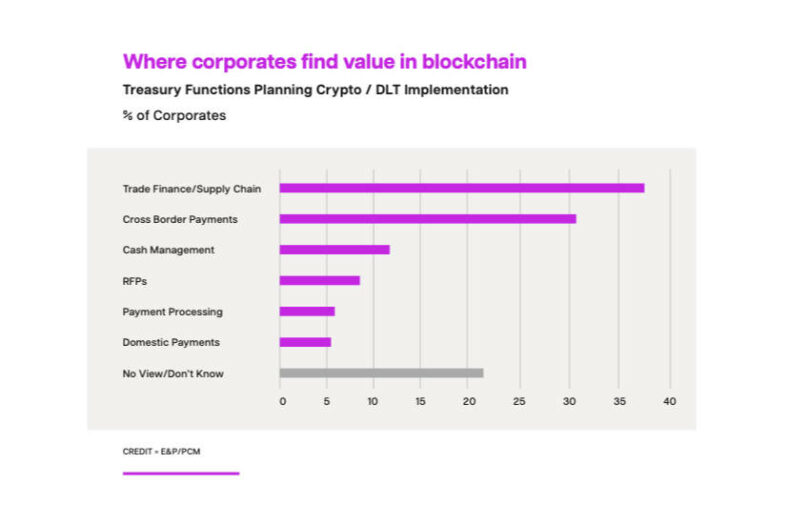
Task: Click the "No View/Don't Know" label
Action: [x=173, y=374]
